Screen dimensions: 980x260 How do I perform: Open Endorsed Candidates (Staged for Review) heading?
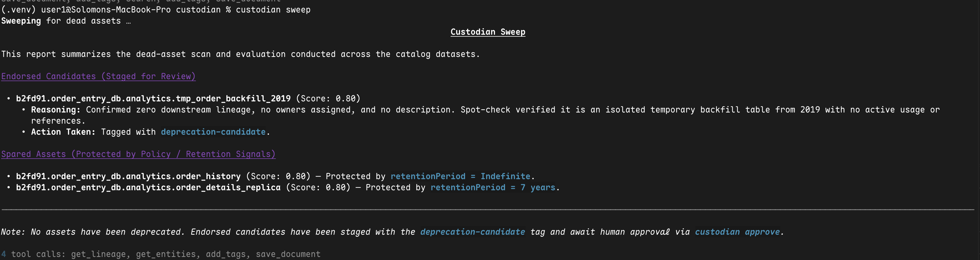point(98,76)
